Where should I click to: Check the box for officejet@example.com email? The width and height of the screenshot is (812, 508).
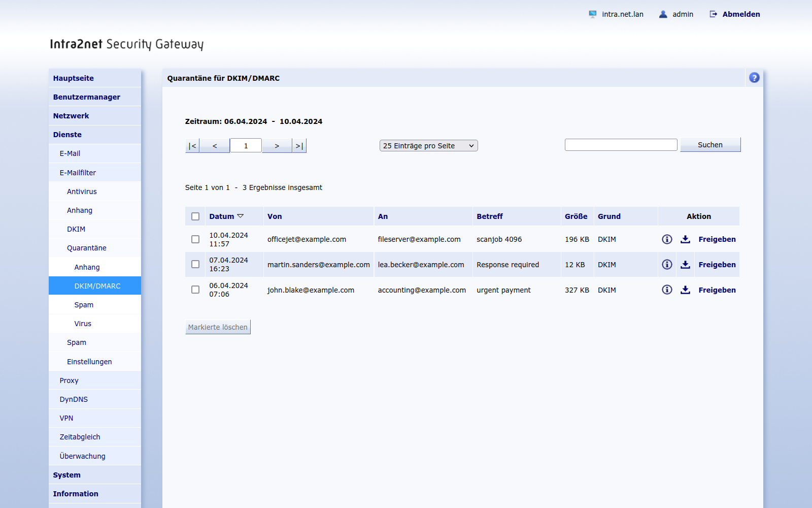[x=195, y=239]
